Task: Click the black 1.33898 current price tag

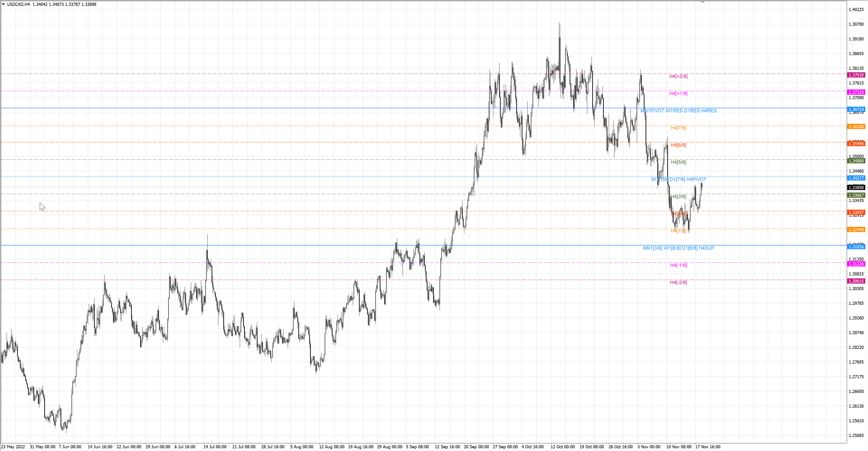Action: [856, 188]
